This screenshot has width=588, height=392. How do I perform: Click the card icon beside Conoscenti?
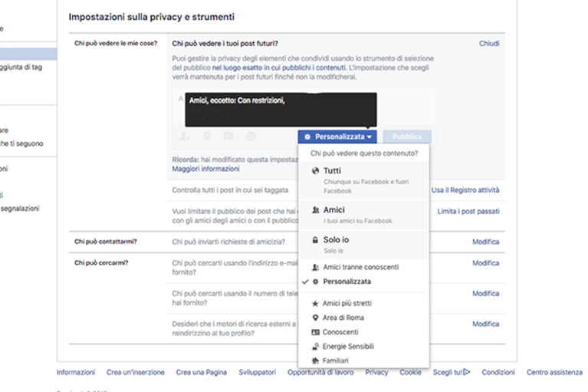315,332
